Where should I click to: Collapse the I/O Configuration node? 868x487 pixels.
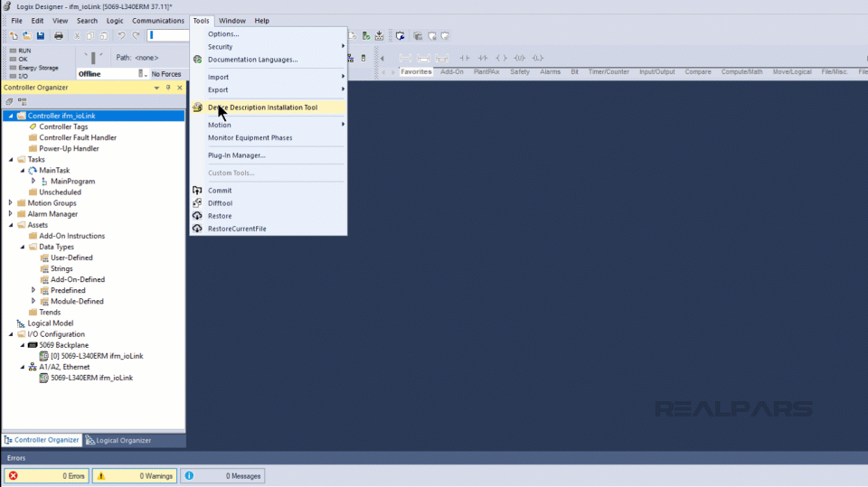pos(11,334)
